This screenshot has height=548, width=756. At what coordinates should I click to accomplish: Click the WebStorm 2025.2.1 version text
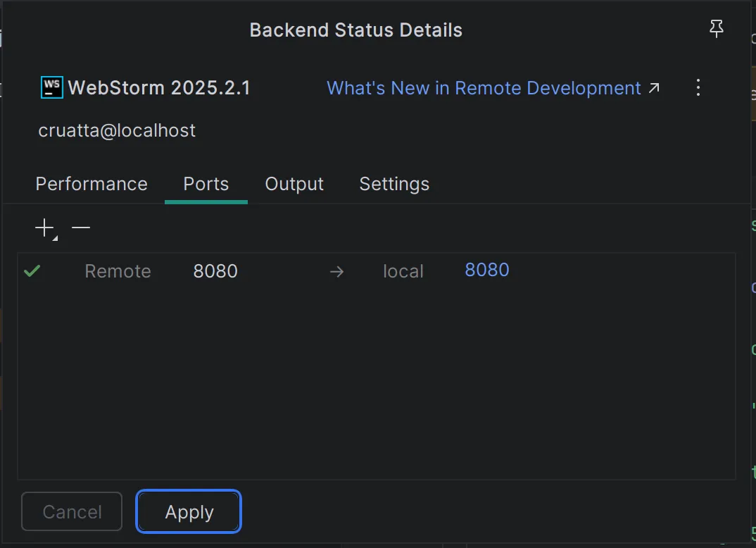coord(159,88)
